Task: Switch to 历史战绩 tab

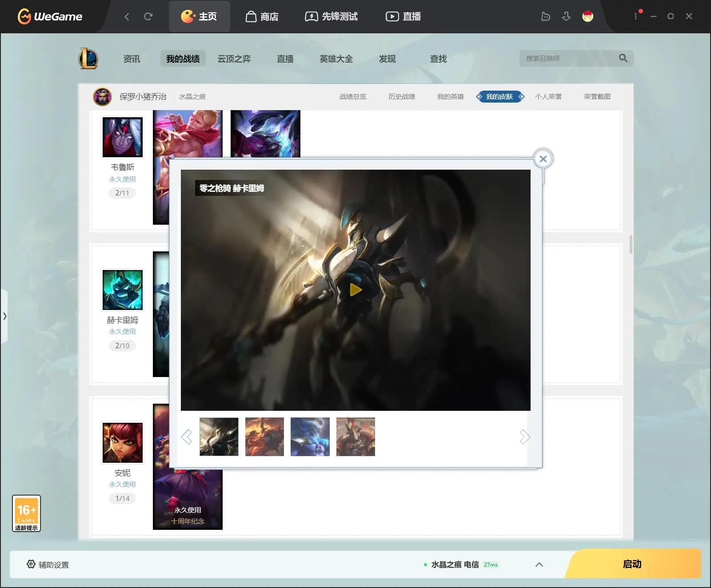Action: pyautogui.click(x=402, y=96)
